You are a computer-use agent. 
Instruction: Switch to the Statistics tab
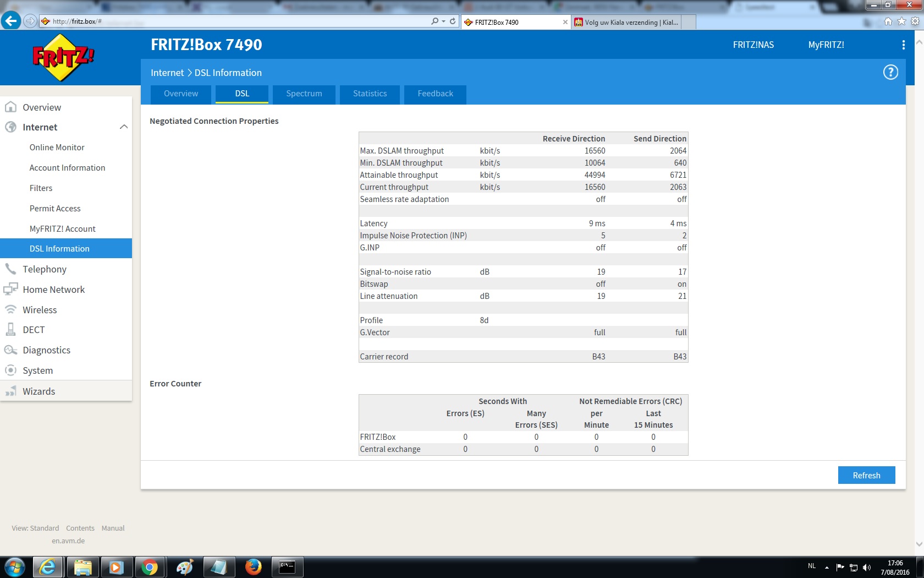pos(370,94)
